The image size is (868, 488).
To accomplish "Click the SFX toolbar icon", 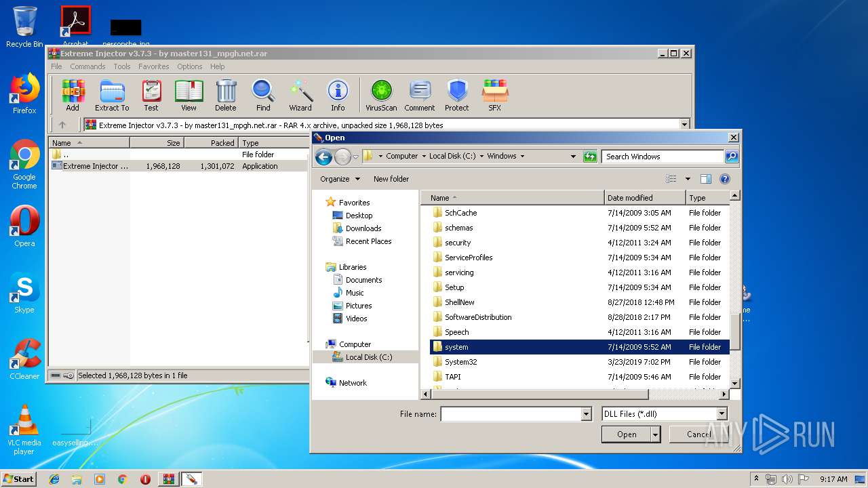I will (x=495, y=95).
